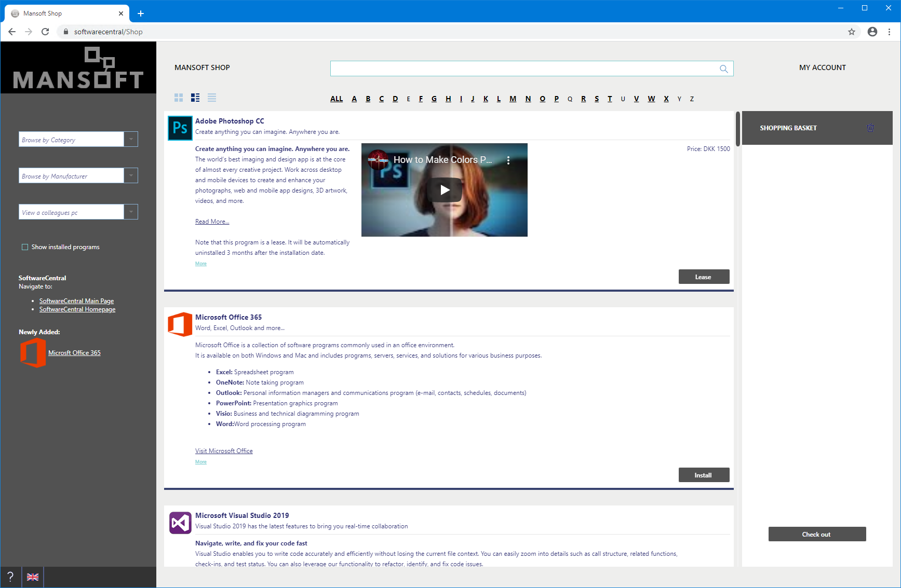Play the Photoshop tutorial video
901x588 pixels.
pos(444,189)
